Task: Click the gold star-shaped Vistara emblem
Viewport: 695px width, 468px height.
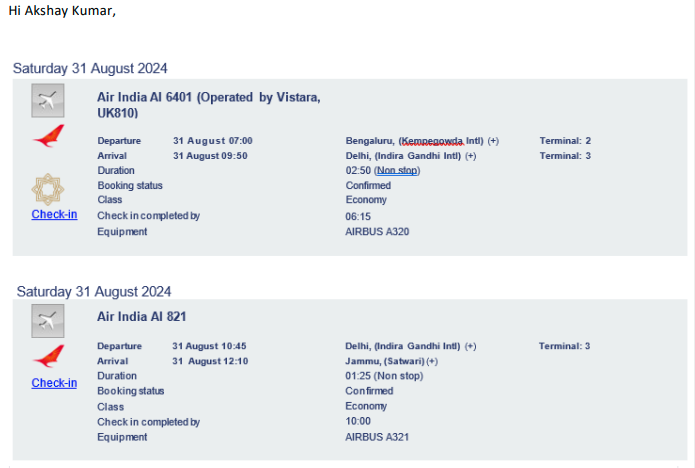Action: point(48,189)
